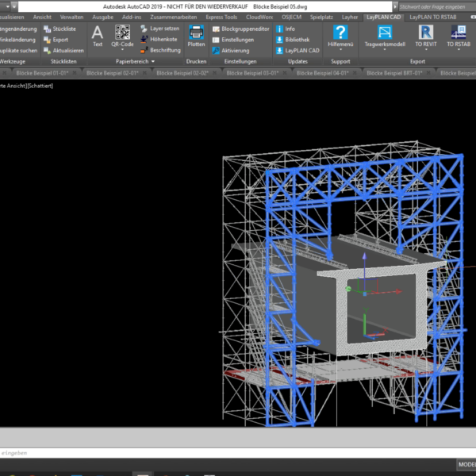Expand the Tragwerksmodell dropdown arrow
The height and width of the screenshot is (476, 476).
tap(384, 51)
